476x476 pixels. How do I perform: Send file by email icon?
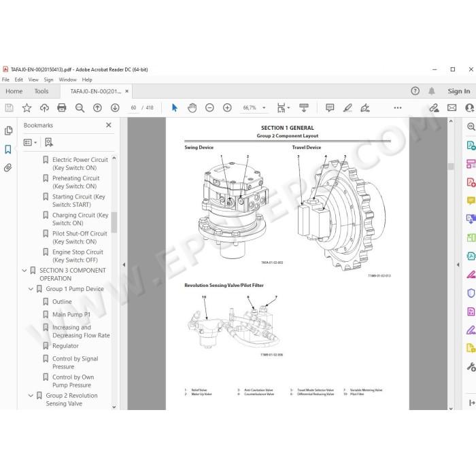(452, 107)
